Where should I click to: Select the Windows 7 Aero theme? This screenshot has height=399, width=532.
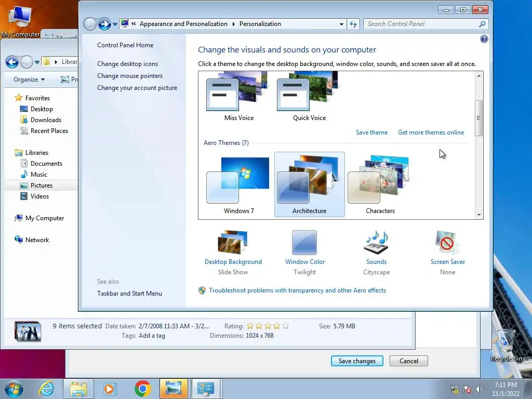[x=239, y=184]
